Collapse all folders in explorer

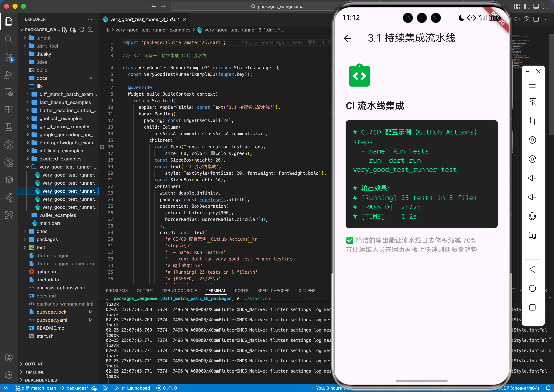pos(91,30)
